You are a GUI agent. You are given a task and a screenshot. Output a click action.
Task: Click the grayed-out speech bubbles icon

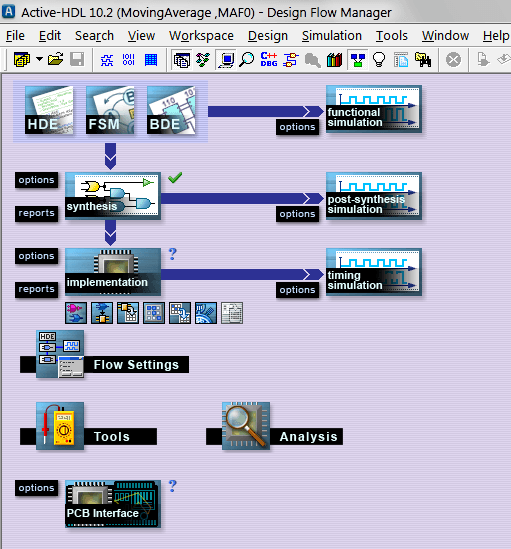click(312, 60)
